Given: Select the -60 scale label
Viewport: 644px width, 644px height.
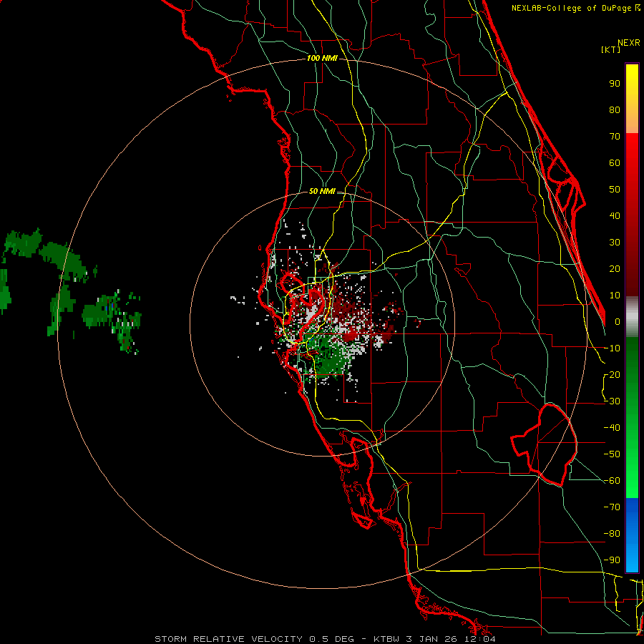Looking at the screenshot, I should [x=612, y=481].
